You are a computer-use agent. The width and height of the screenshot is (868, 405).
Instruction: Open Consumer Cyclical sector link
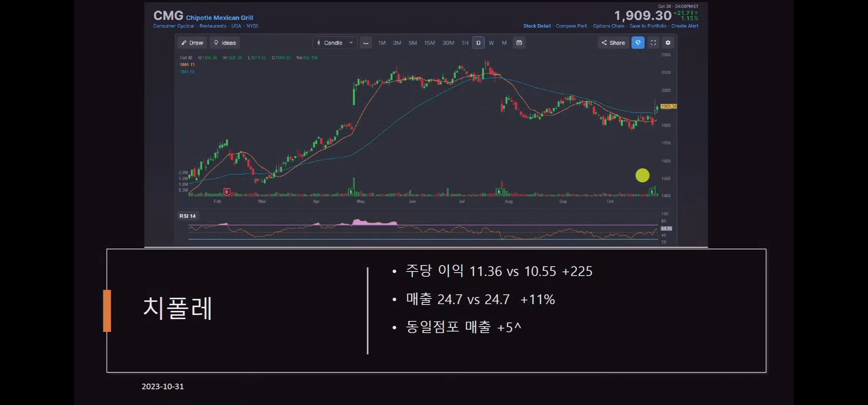[174, 26]
